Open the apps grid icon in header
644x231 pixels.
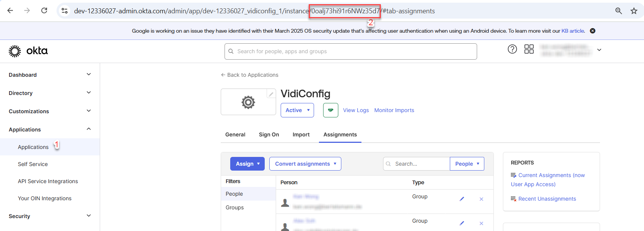529,49
